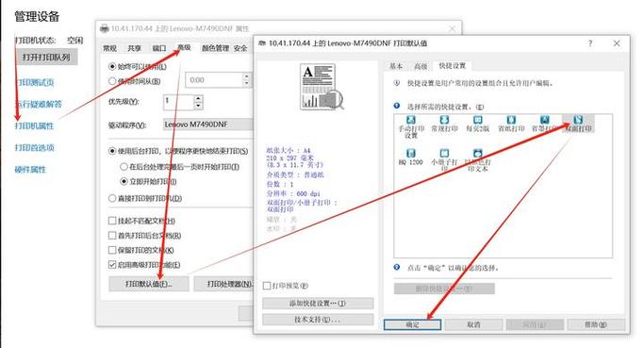This screenshot has height=348, width=644.
Task: Open the 安全 tab
Action: pyautogui.click(x=240, y=48)
